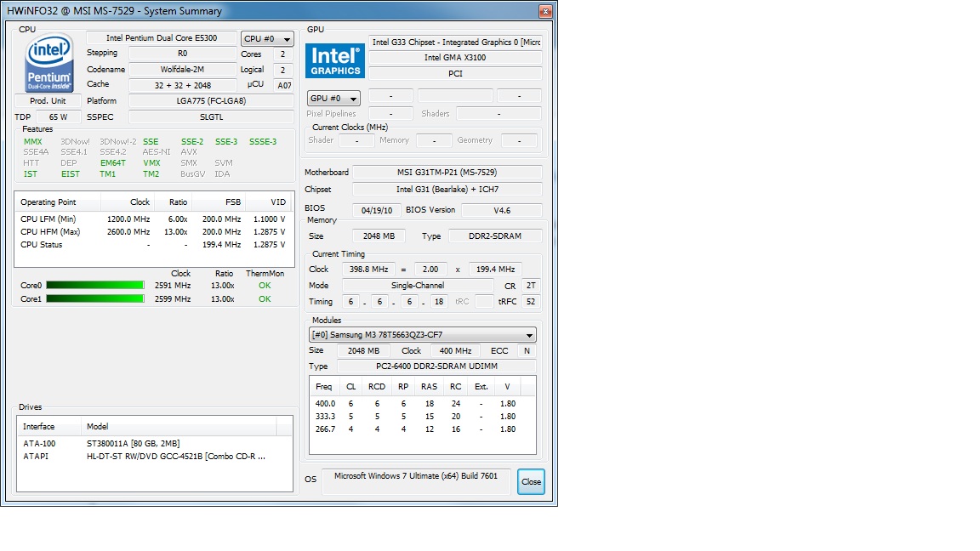Click the Intel G33 Chipset graphics field
The width and height of the screenshot is (980, 551).
tap(456, 43)
